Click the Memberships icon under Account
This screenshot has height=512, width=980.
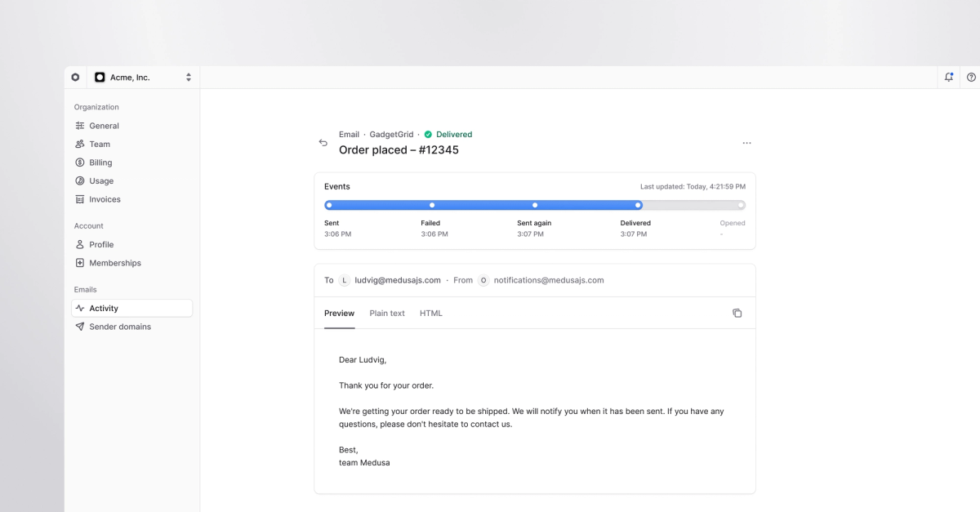coord(81,262)
